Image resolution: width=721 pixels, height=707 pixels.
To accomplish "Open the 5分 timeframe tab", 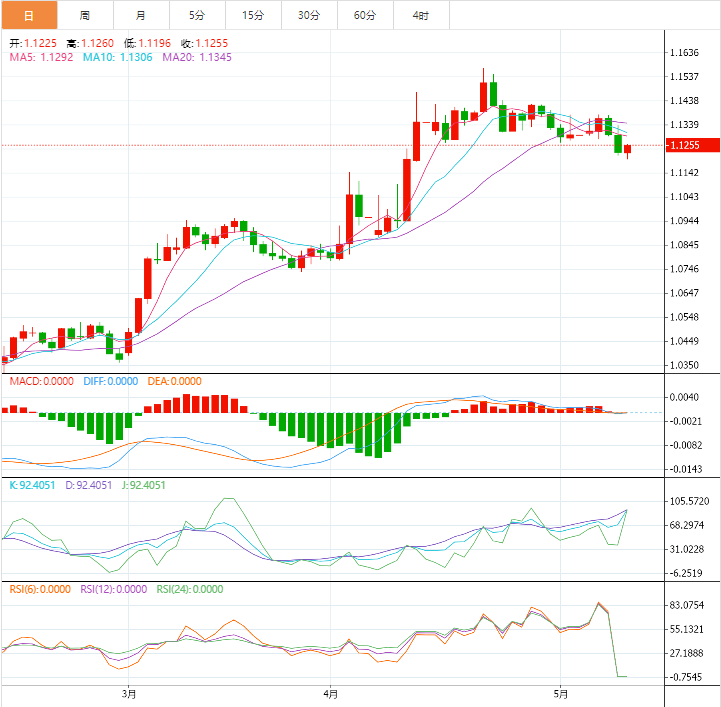I will pos(197,15).
